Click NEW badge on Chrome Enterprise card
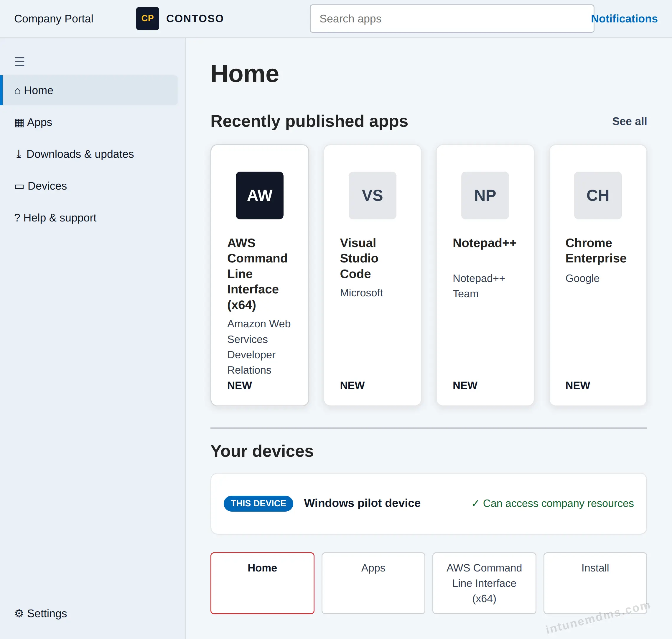The image size is (672, 639). (x=577, y=385)
